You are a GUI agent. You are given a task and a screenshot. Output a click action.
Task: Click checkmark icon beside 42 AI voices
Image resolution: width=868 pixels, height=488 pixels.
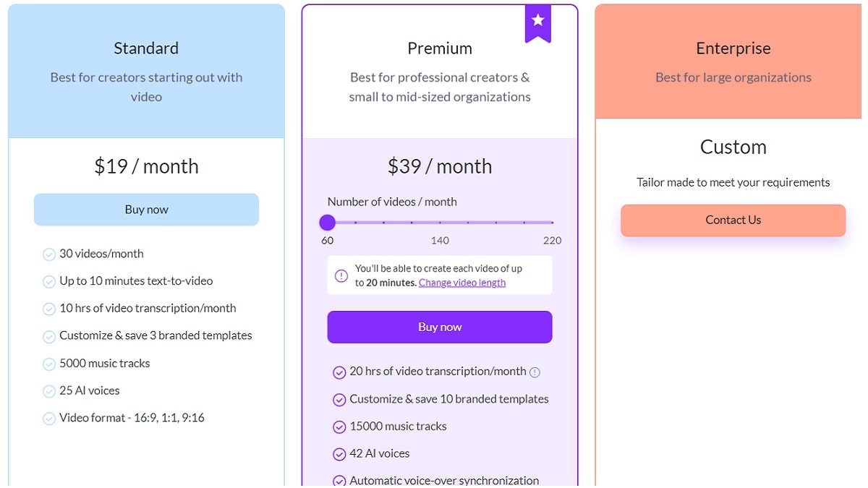[x=339, y=455]
